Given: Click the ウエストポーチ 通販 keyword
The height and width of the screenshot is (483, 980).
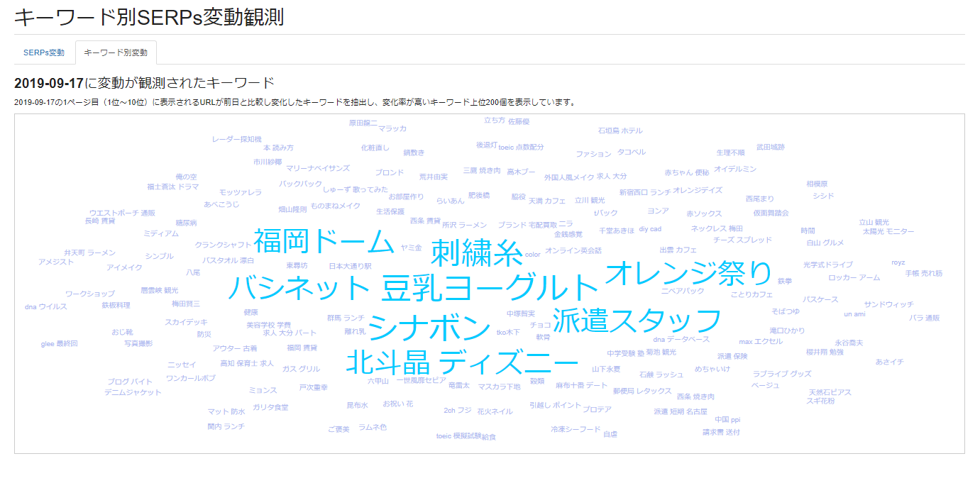Looking at the screenshot, I should click(122, 213).
